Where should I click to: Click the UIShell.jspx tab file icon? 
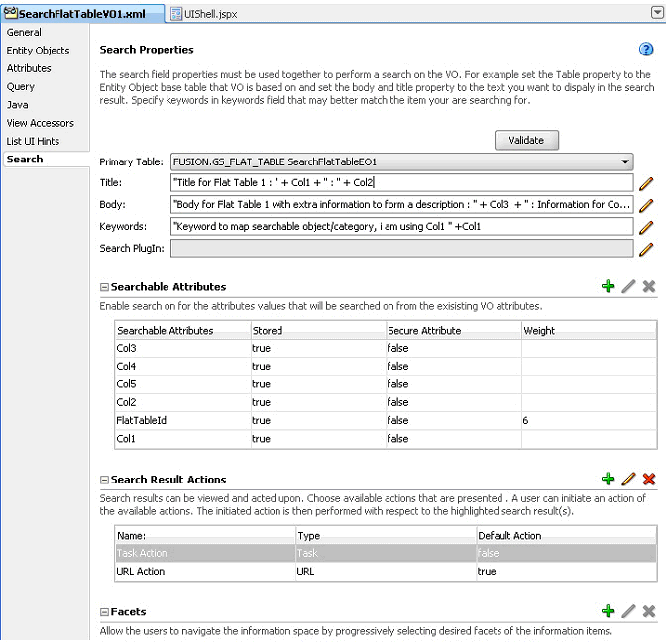pos(175,14)
